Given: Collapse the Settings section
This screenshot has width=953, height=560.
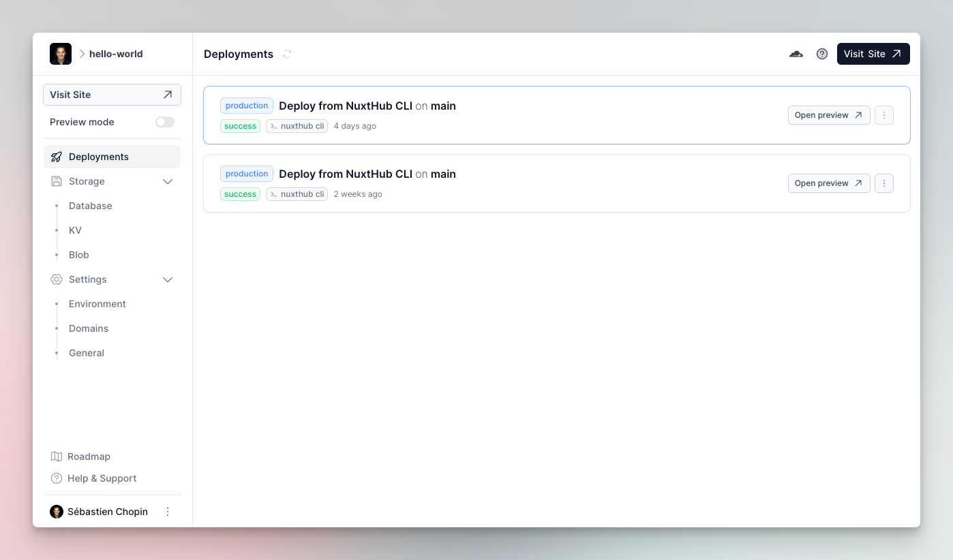Looking at the screenshot, I should [168, 279].
